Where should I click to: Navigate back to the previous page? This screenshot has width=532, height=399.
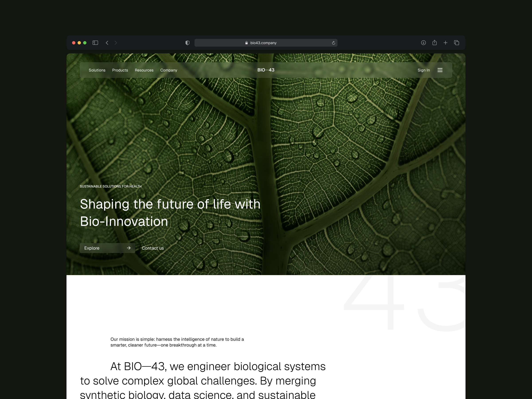pos(107,43)
